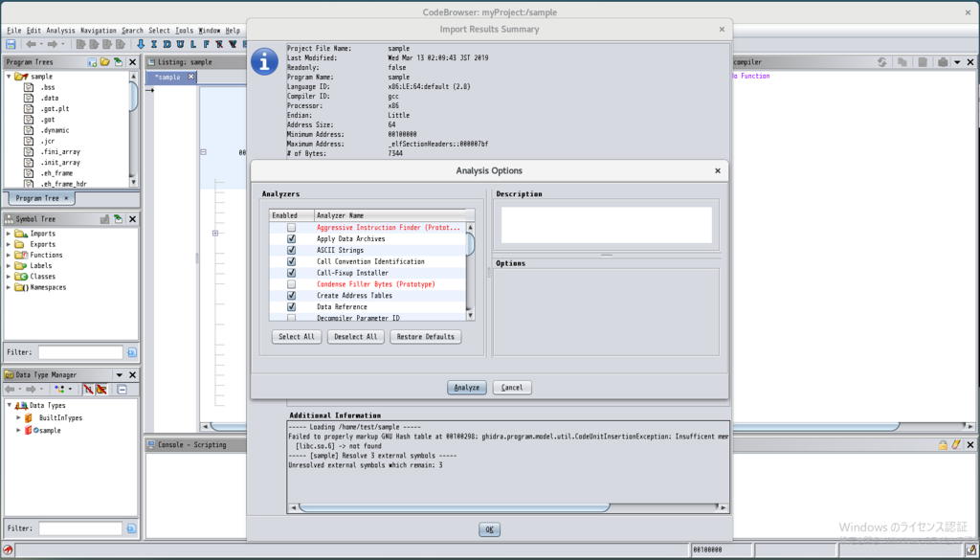Click the 'U' next-undefined toolbar icon
This screenshot has height=560, width=980.
180,44
